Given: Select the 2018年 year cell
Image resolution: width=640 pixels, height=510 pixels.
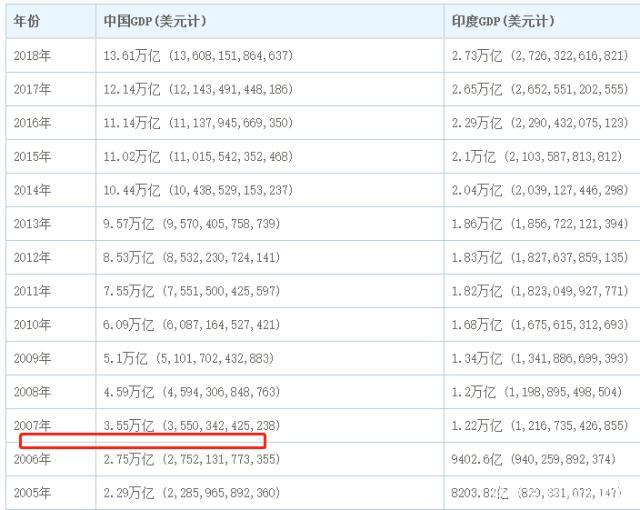Looking at the screenshot, I should (33, 56).
